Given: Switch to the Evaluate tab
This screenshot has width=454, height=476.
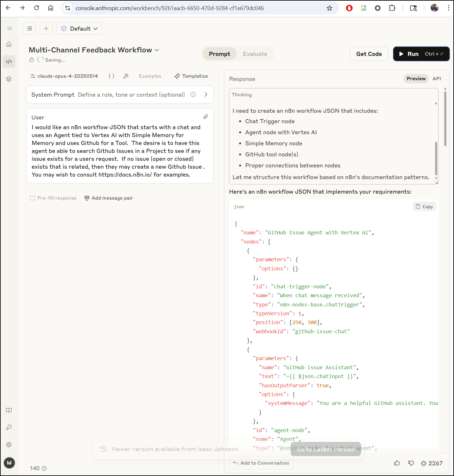Looking at the screenshot, I should point(255,54).
